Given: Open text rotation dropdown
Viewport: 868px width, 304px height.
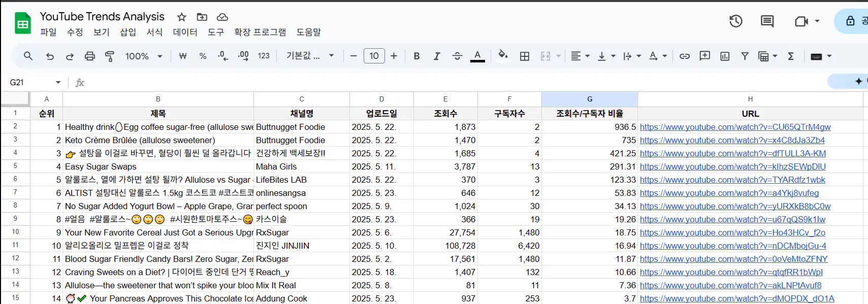Looking at the screenshot, I should point(658,56).
